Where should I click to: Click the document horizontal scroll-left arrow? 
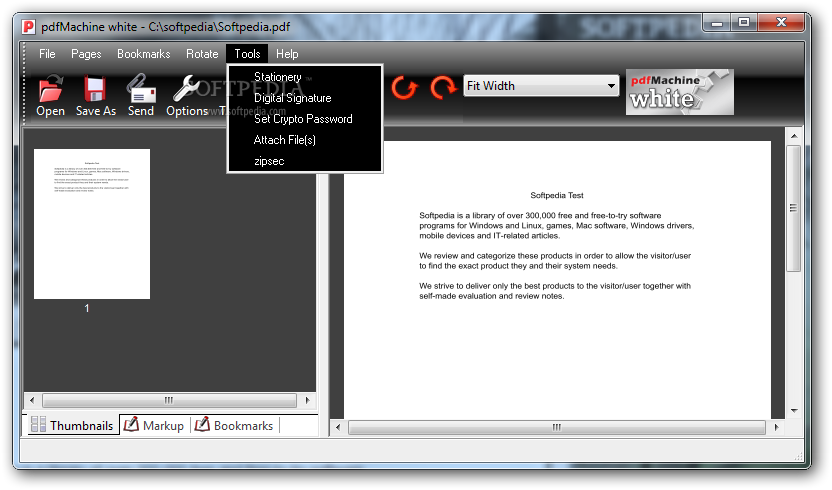click(x=338, y=427)
